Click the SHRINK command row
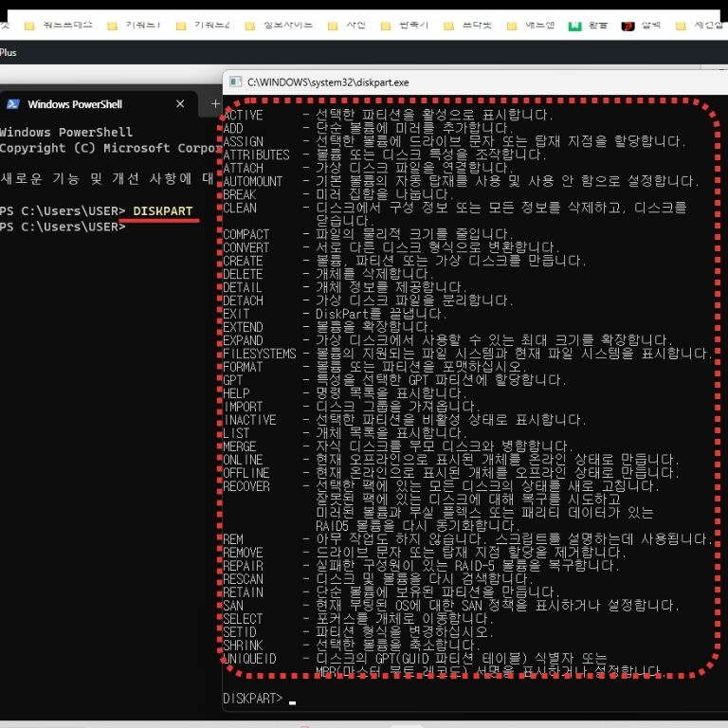Viewport: 728px width, 728px height. (x=351, y=645)
